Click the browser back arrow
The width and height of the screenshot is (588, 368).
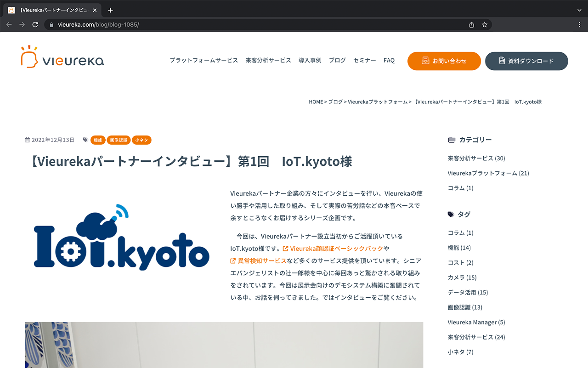click(x=9, y=24)
